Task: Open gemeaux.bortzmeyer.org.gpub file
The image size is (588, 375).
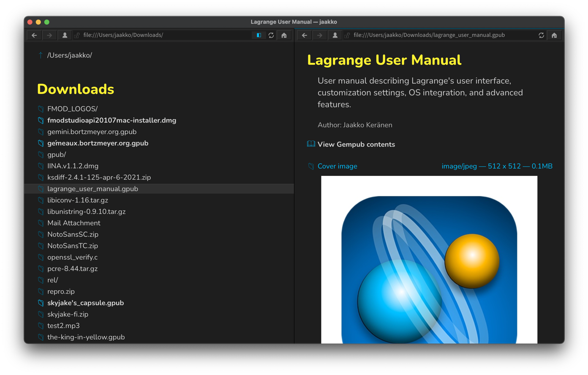Action: (x=98, y=143)
